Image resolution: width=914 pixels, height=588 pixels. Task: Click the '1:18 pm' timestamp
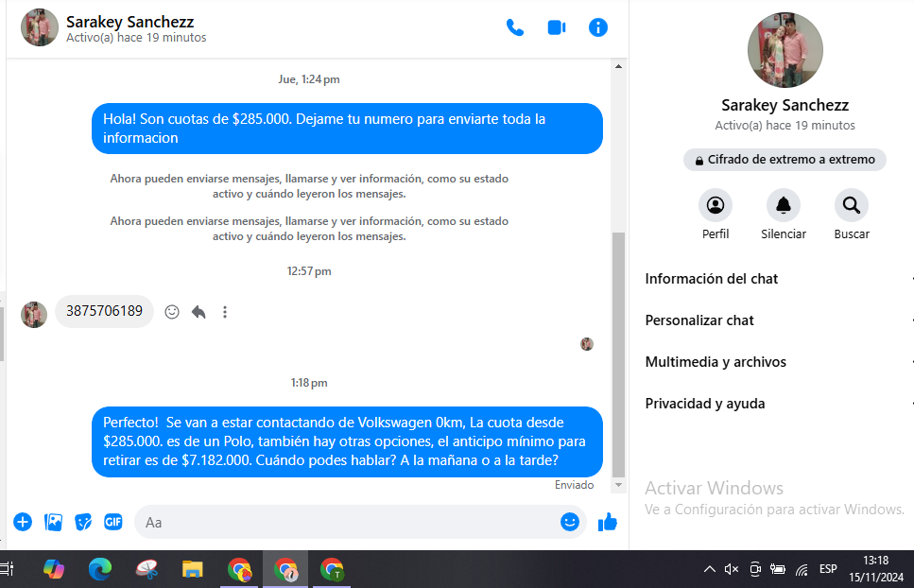[309, 383]
